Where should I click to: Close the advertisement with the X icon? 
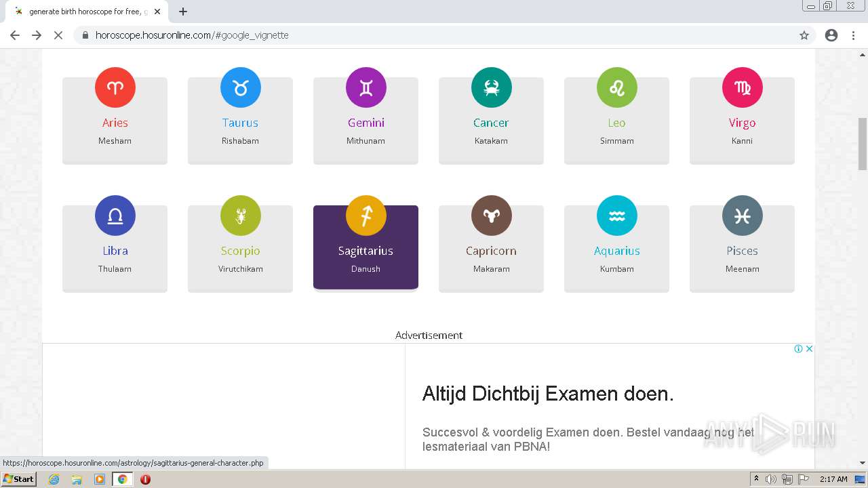(x=809, y=349)
